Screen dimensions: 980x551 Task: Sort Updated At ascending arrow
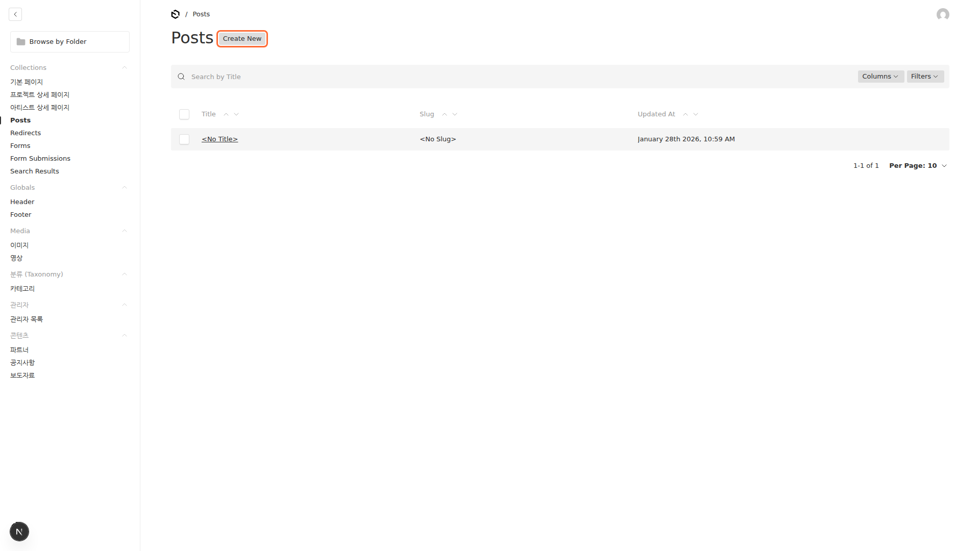point(685,114)
